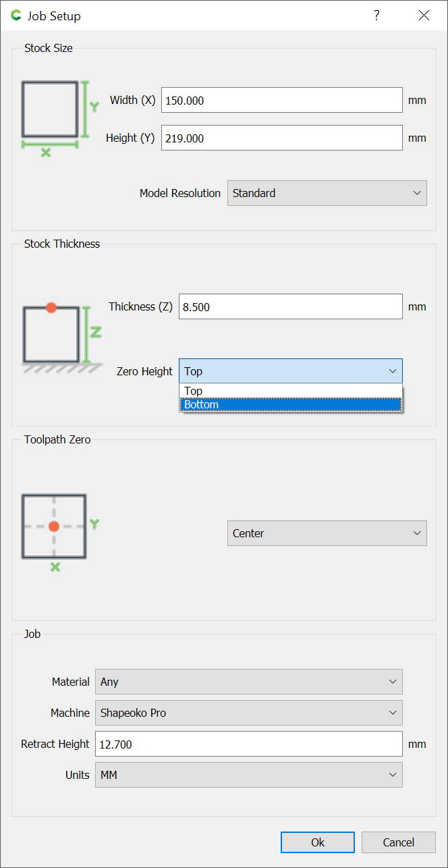
Task: Open the Machine dropdown showing Shapeoko Pro
Action: (249, 713)
